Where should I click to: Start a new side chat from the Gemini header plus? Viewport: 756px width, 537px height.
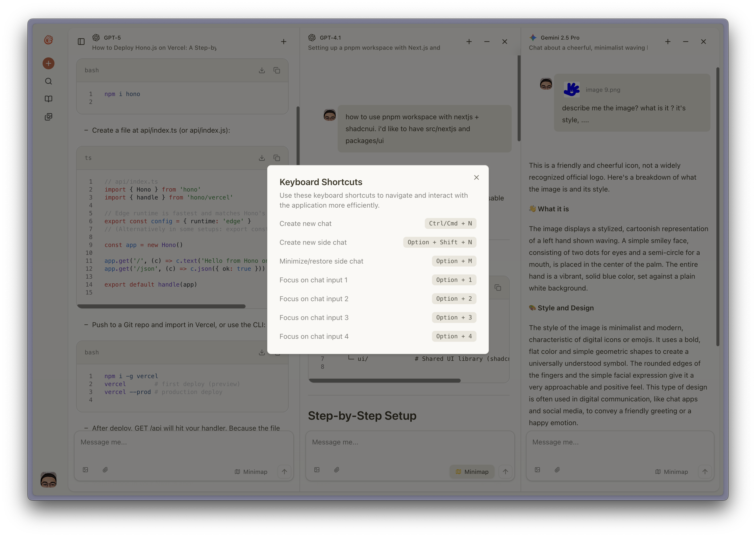point(668,42)
